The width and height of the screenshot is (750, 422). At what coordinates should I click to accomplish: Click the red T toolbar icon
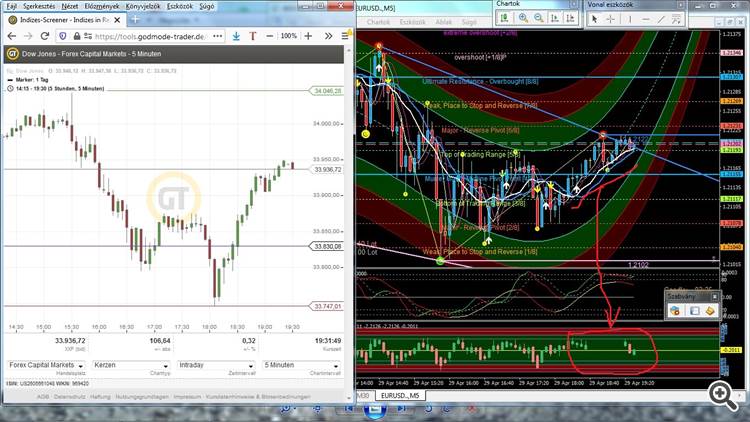coord(253,36)
